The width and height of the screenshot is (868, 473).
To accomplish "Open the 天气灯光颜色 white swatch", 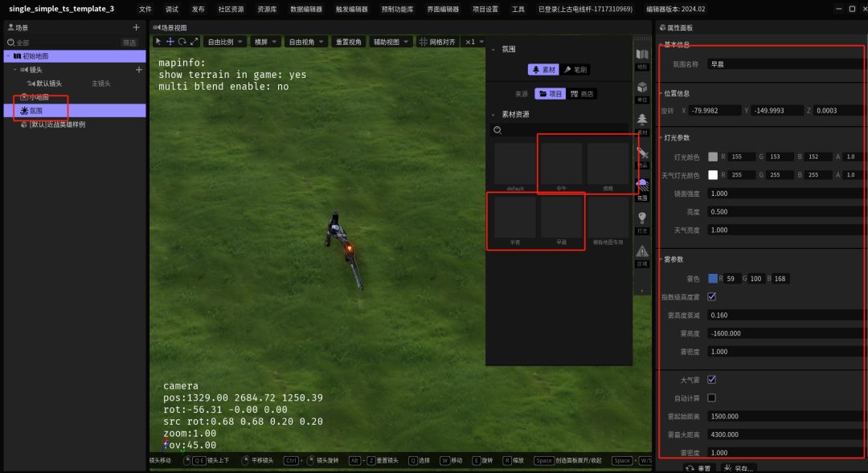I will click(713, 175).
